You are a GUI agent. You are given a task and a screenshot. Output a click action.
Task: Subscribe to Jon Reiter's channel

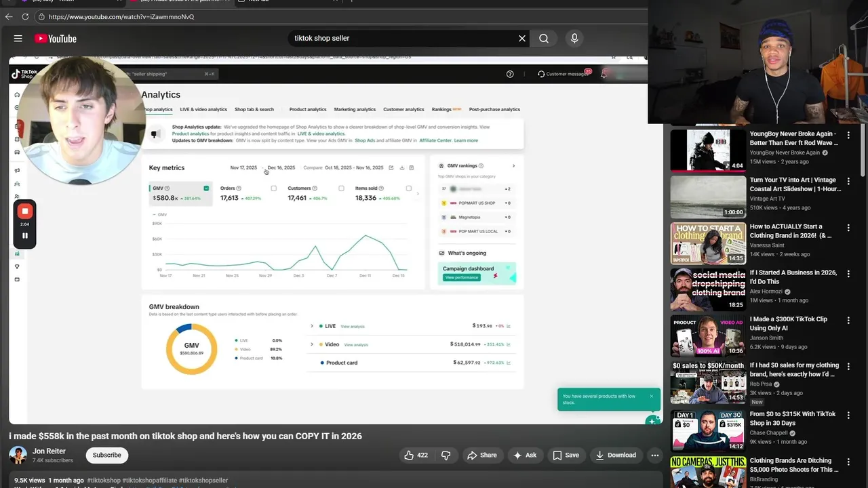tap(106, 455)
